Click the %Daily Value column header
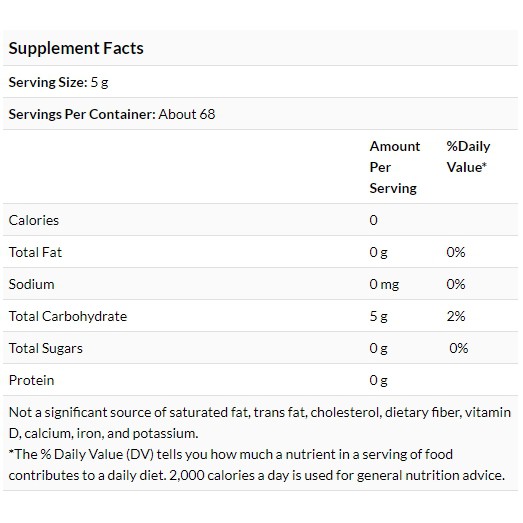The width and height of the screenshot is (523, 523). point(468,157)
